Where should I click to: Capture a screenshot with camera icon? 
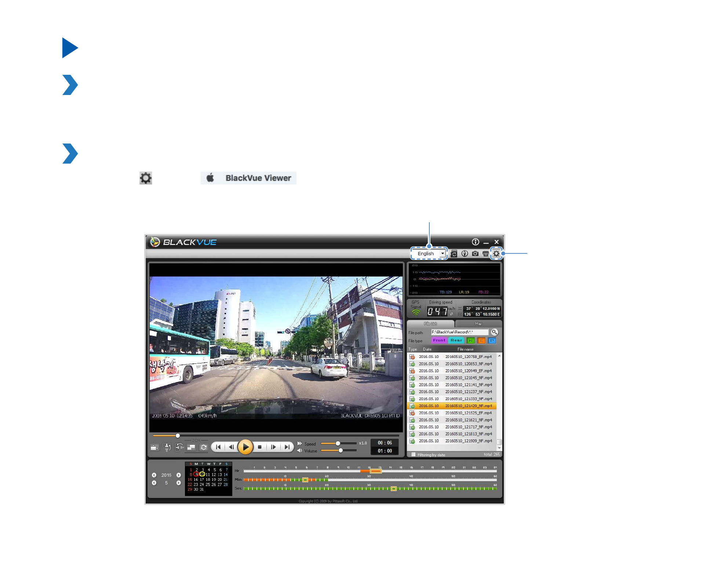[475, 253]
